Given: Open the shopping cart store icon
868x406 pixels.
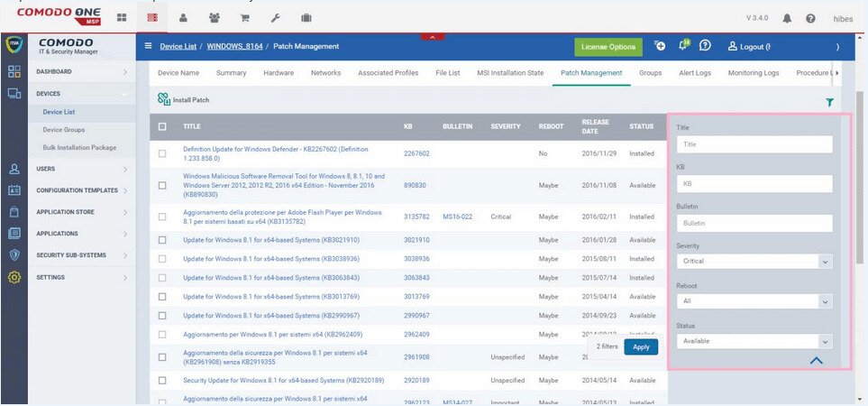Looking at the screenshot, I should [243, 18].
